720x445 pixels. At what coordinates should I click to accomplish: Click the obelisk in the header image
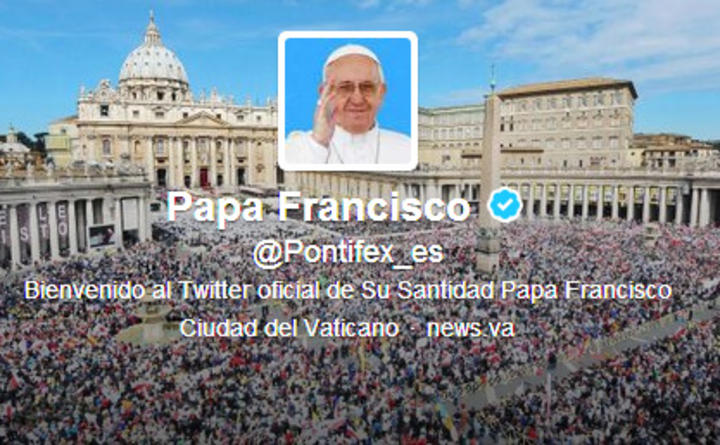click(489, 179)
